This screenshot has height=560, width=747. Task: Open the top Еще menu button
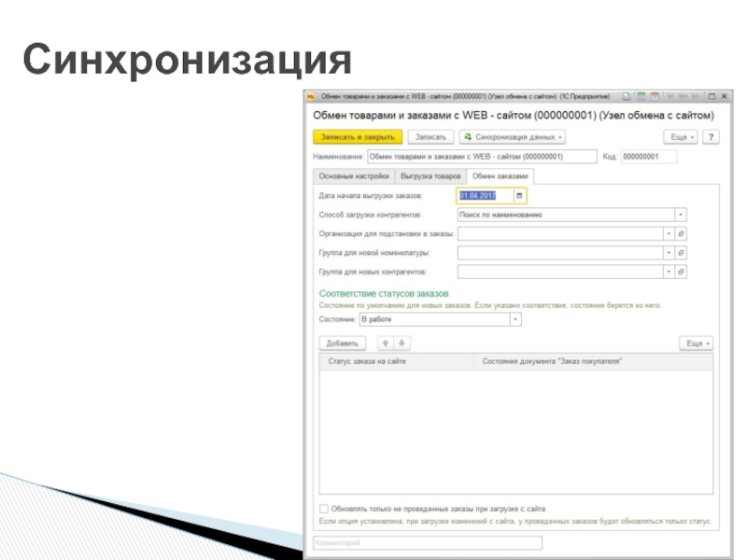coord(682,137)
